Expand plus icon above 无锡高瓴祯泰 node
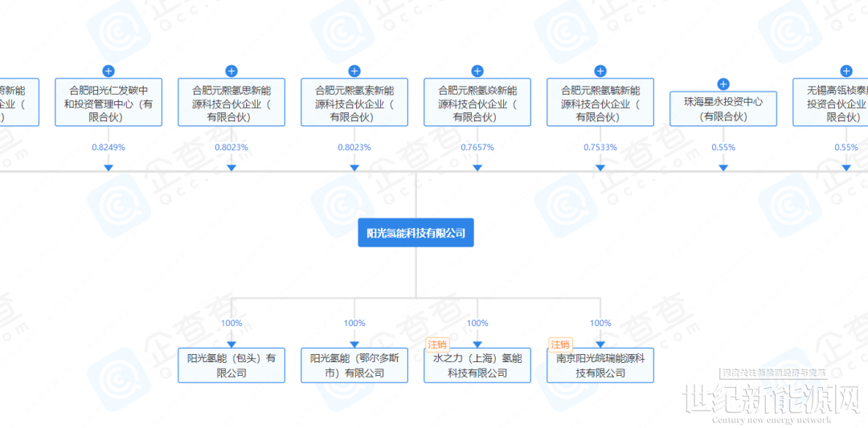This screenshot has height=428, width=868. coord(845,71)
